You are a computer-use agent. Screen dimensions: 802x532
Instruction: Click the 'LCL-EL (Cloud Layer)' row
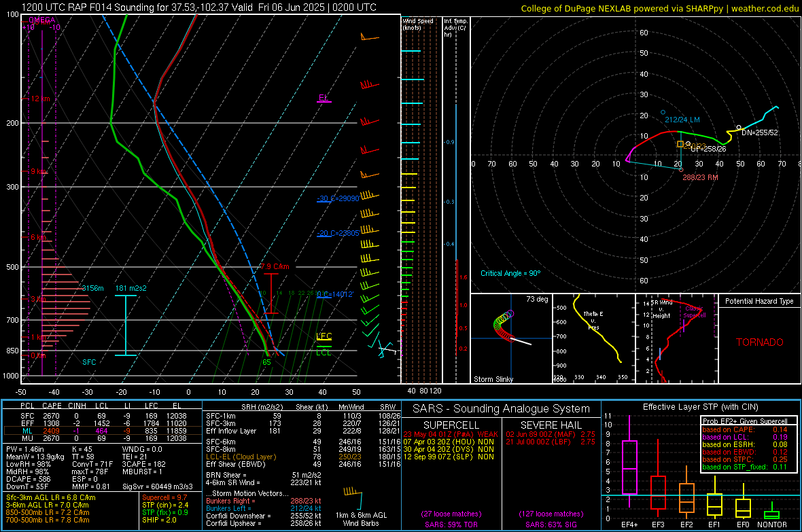coord(303,457)
